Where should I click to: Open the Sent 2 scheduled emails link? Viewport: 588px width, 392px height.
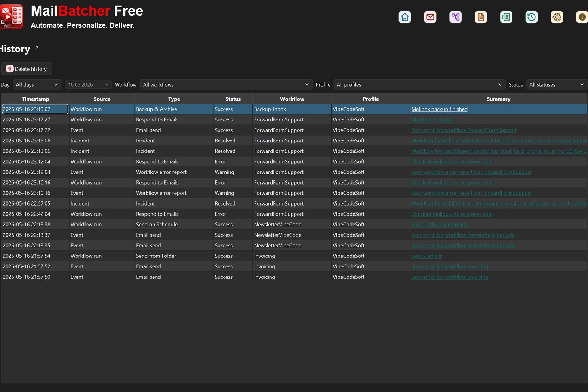(x=439, y=225)
